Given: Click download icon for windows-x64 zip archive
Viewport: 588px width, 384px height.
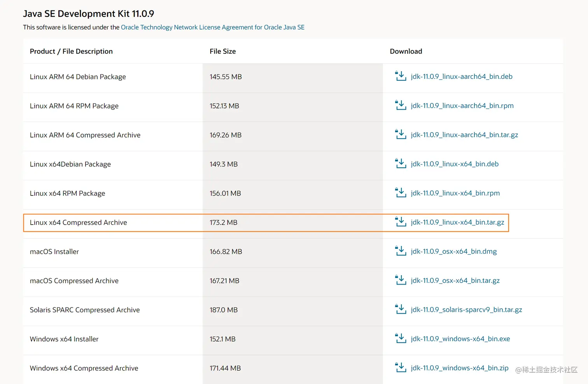Looking at the screenshot, I should pos(401,367).
